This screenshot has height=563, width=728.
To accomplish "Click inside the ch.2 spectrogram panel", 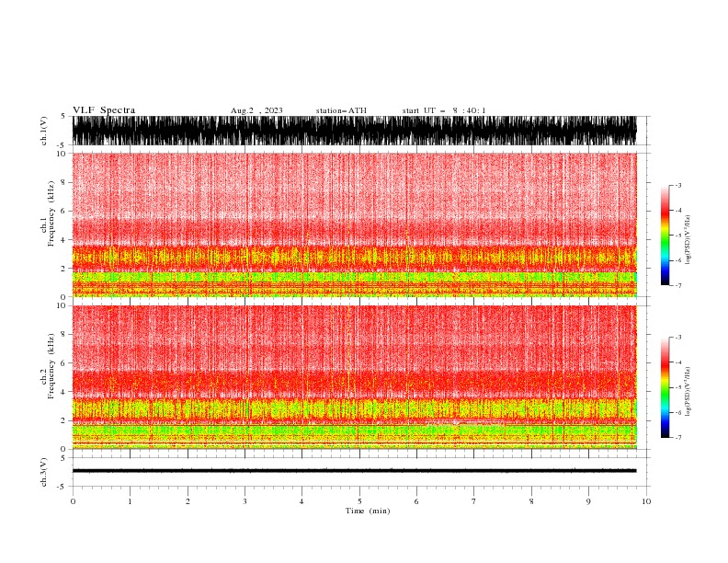I will (x=354, y=377).
